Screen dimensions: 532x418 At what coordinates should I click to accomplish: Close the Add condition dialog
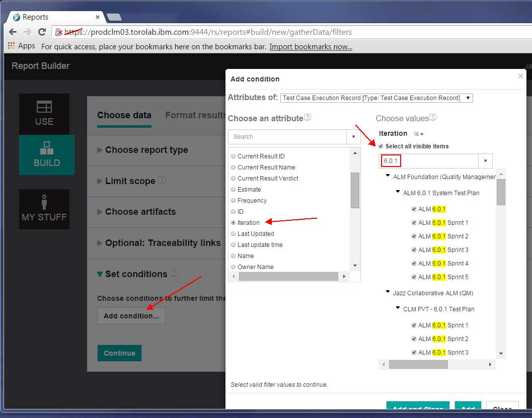coord(520,75)
